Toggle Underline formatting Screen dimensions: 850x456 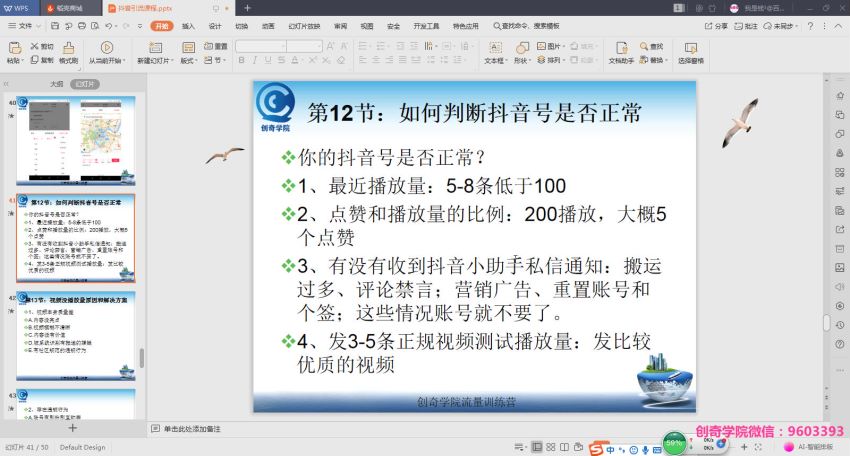[x=268, y=60]
